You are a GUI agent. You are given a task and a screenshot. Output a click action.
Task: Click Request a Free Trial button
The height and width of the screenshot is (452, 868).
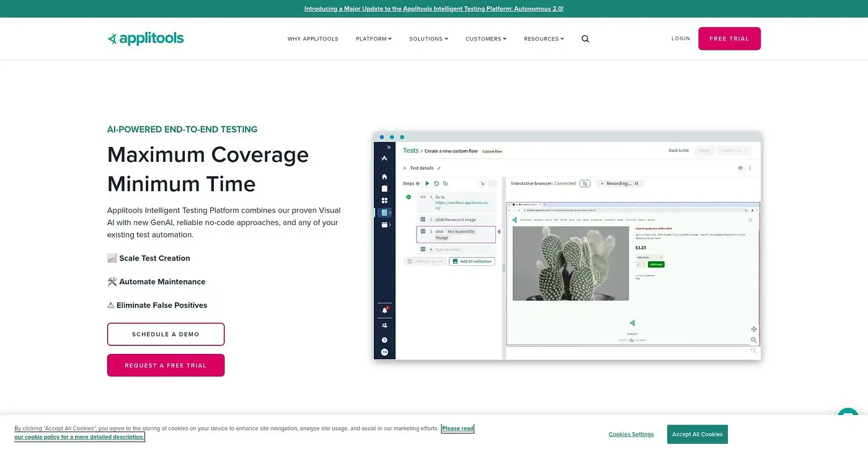(x=166, y=365)
